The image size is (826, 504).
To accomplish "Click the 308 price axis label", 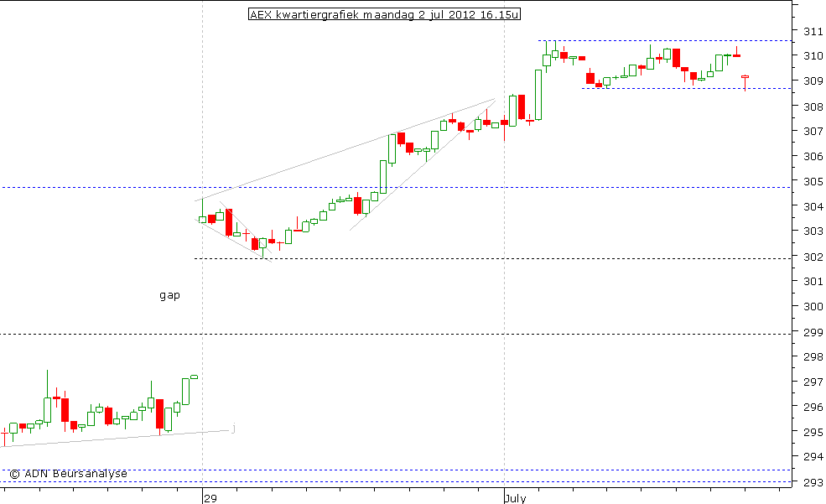I will point(813,107).
